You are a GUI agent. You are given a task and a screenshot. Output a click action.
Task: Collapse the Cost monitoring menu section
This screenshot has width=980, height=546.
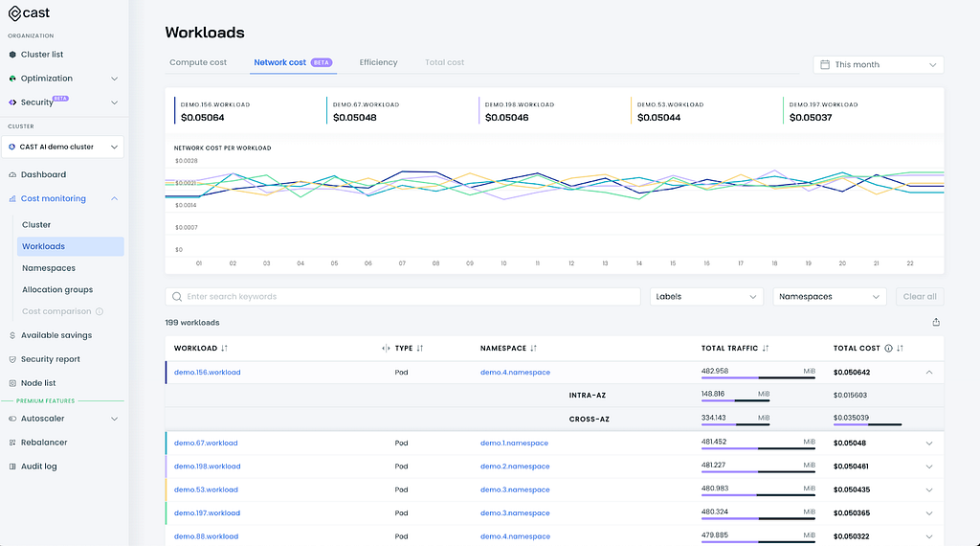point(115,199)
